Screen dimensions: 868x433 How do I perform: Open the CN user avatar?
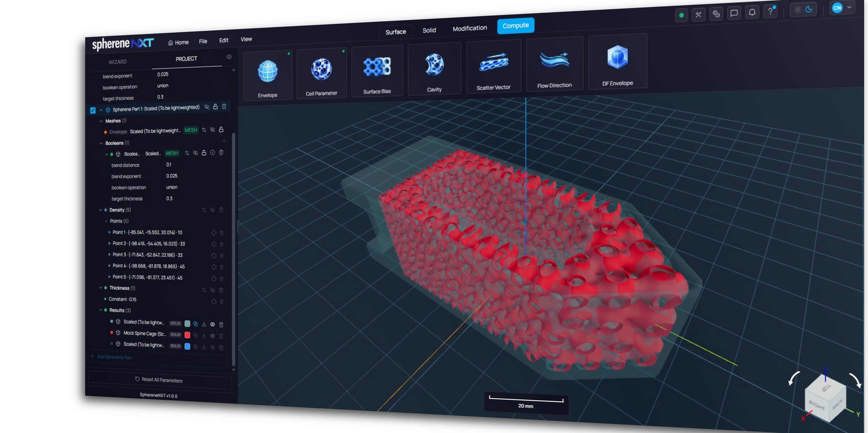[837, 8]
